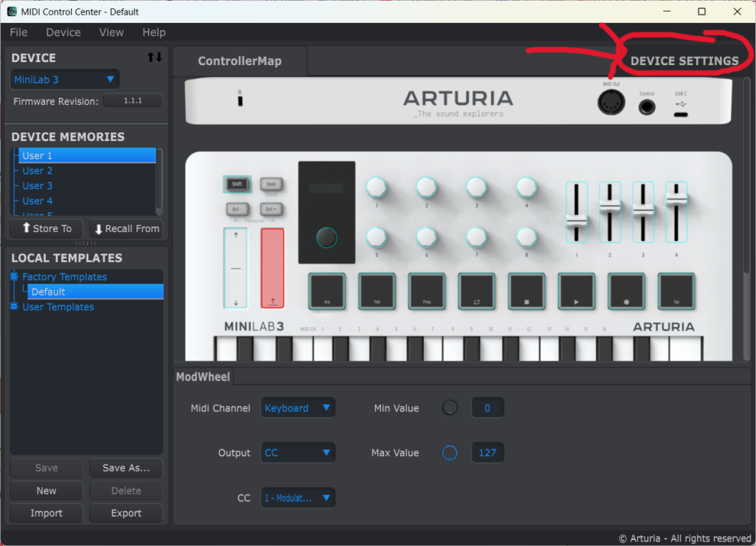Select knob 4 on the controller
This screenshot has height=546, width=756.
[526, 187]
